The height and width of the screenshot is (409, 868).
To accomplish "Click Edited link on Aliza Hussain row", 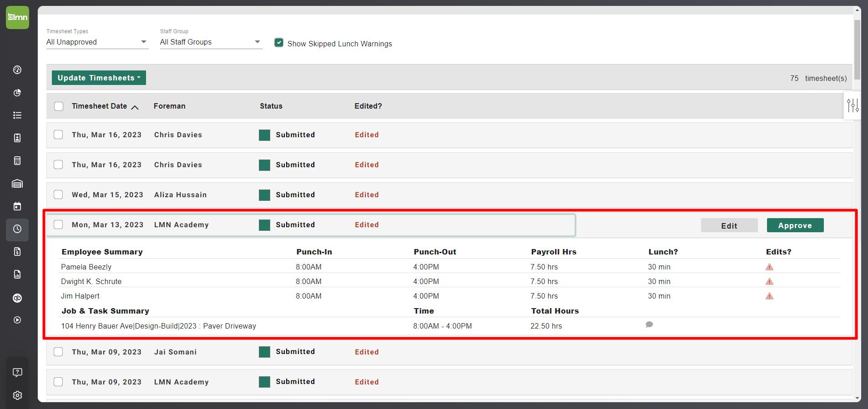I will coord(367,195).
